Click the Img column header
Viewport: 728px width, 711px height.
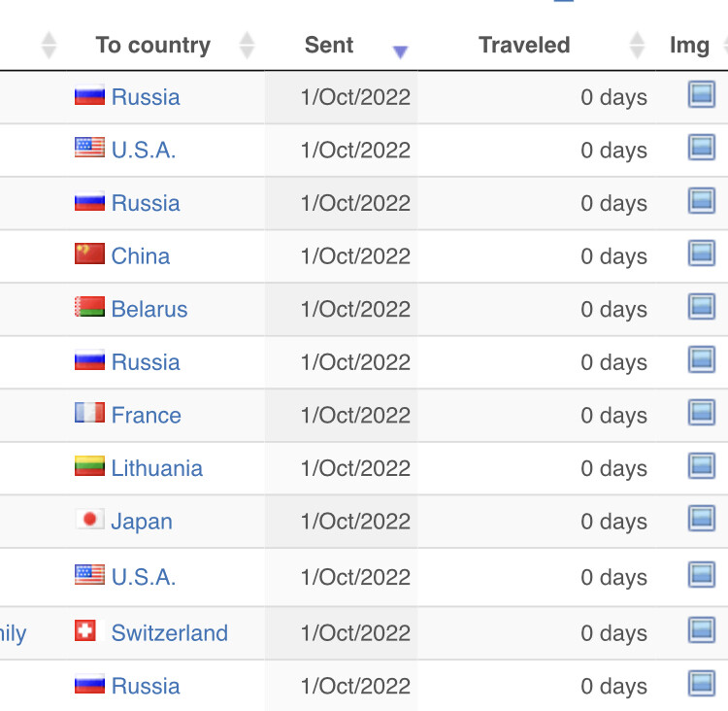(x=689, y=46)
